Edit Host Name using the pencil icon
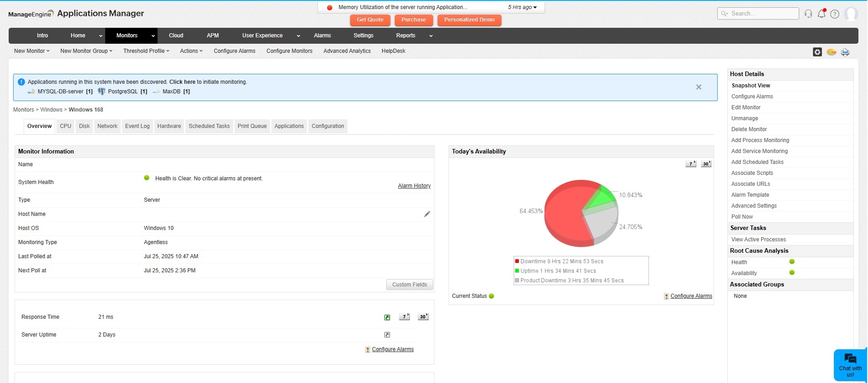The height and width of the screenshot is (383, 868). [x=427, y=214]
